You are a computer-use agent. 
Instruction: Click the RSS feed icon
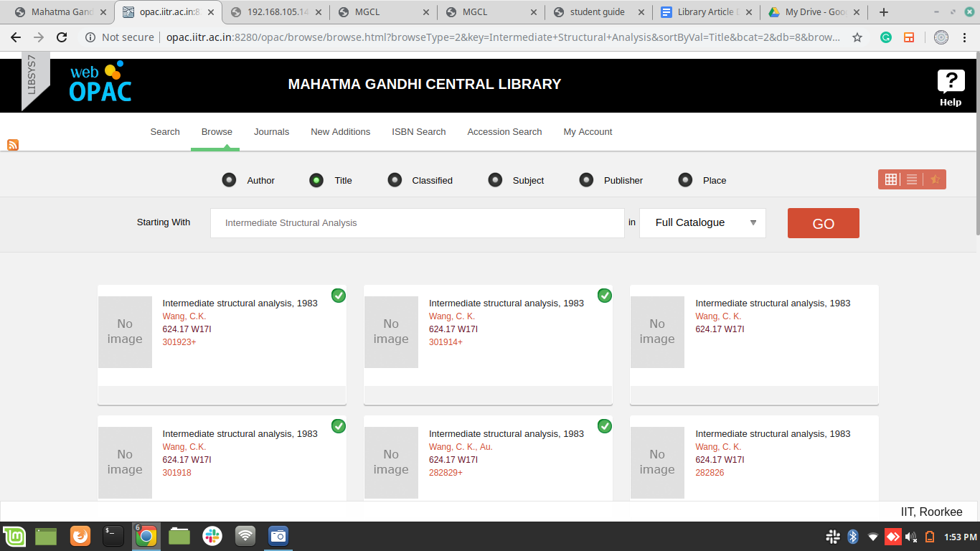13,145
